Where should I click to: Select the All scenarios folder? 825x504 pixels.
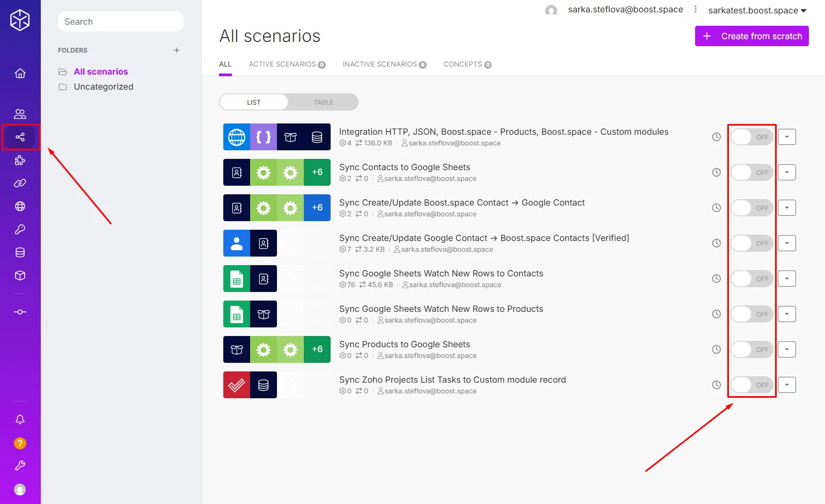pos(101,71)
